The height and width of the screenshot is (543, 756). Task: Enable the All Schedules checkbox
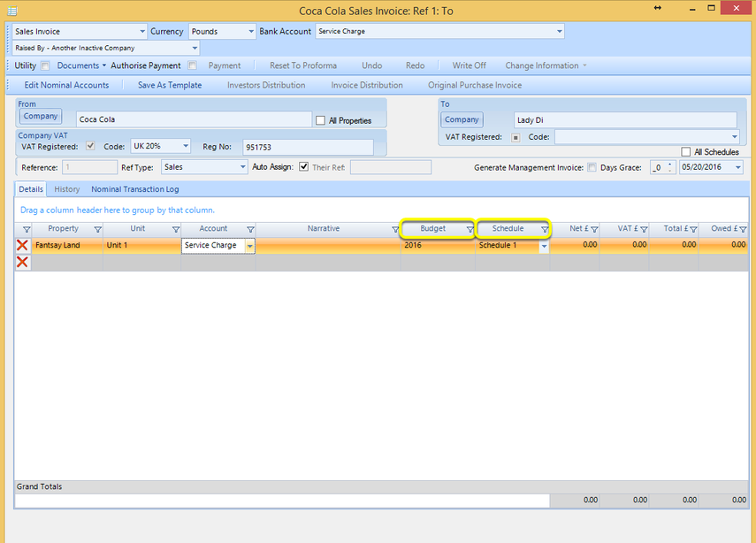(x=685, y=152)
